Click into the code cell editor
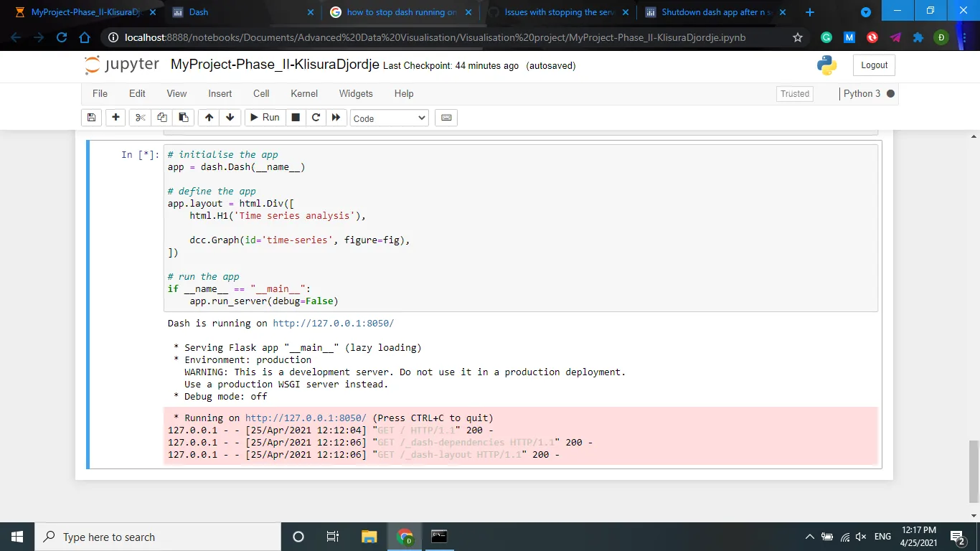The height and width of the screenshot is (551, 980). (x=521, y=228)
